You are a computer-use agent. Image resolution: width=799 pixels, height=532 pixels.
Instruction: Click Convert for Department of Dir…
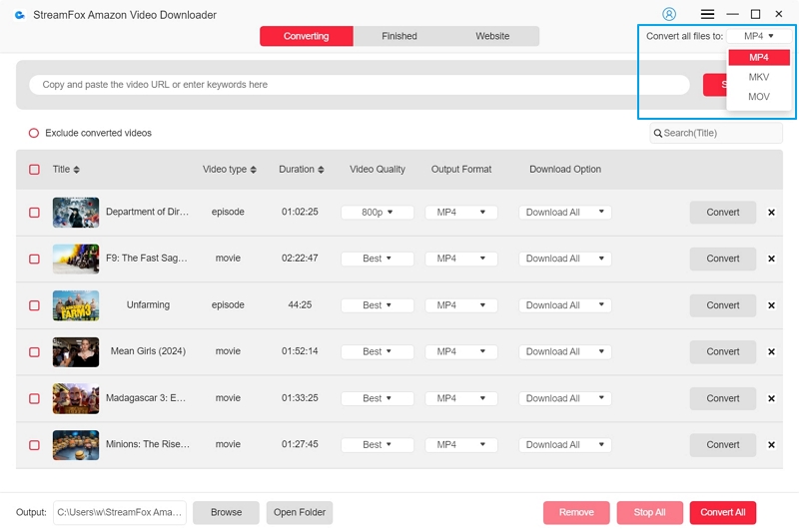click(x=722, y=213)
